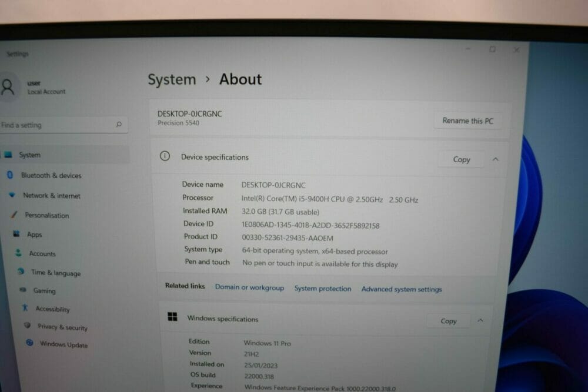Open Gaming settings page

pos(44,291)
